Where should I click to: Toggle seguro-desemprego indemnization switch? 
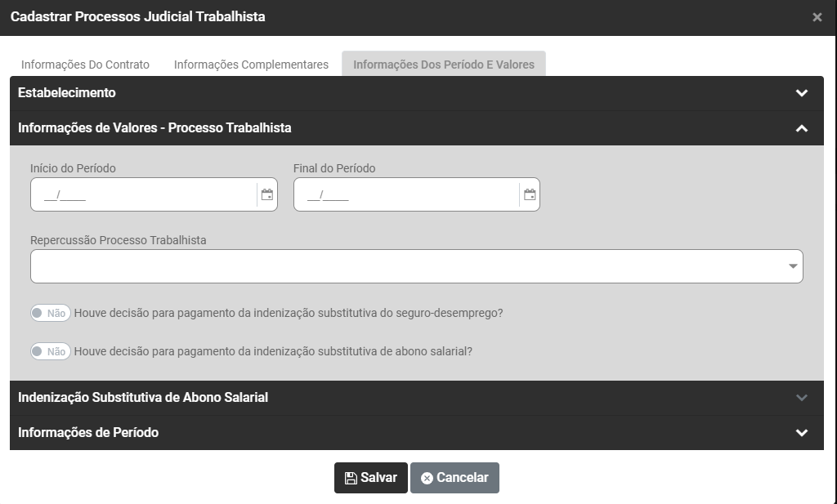(51, 313)
